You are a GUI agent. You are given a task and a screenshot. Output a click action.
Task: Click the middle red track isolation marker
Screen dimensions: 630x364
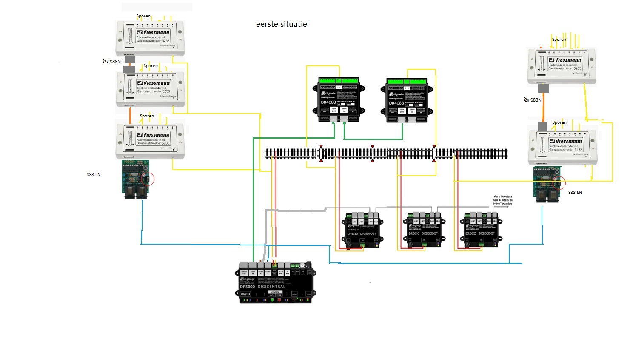coord(372,153)
